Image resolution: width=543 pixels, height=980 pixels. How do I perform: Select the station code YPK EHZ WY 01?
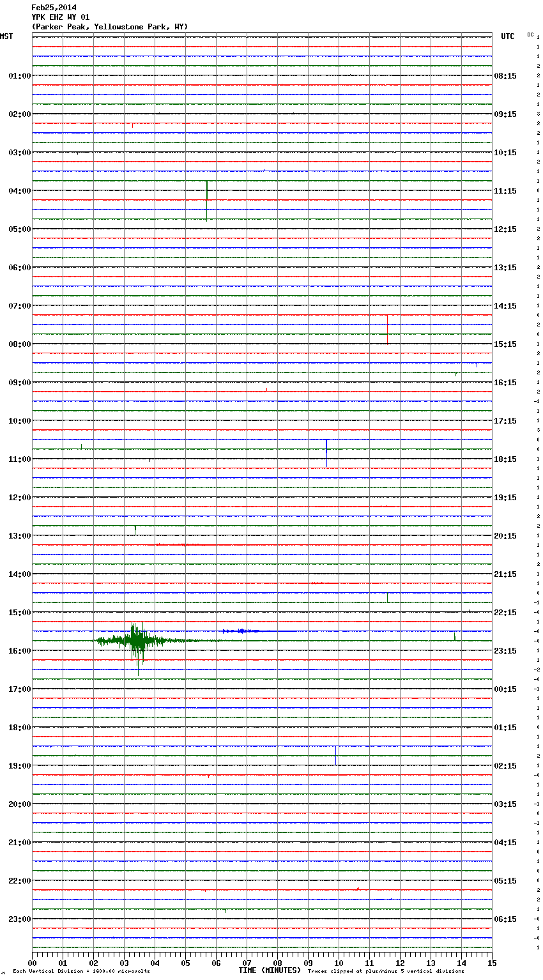click(61, 17)
